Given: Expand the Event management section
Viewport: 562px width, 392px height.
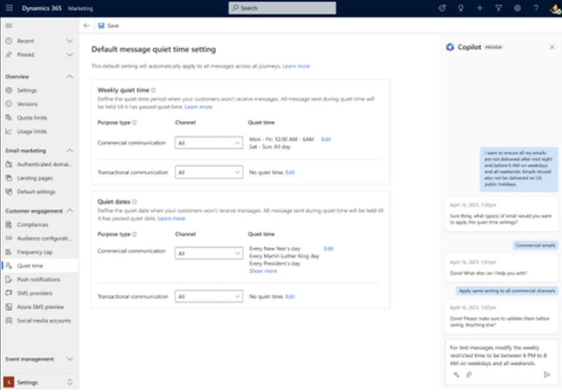Looking at the screenshot, I should pyautogui.click(x=70, y=359).
